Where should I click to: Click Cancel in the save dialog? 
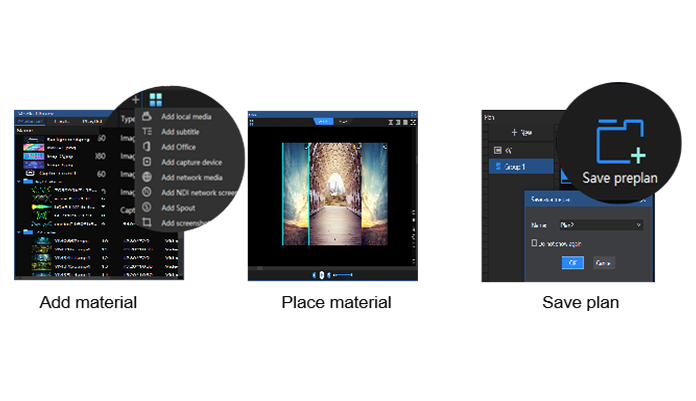(603, 263)
